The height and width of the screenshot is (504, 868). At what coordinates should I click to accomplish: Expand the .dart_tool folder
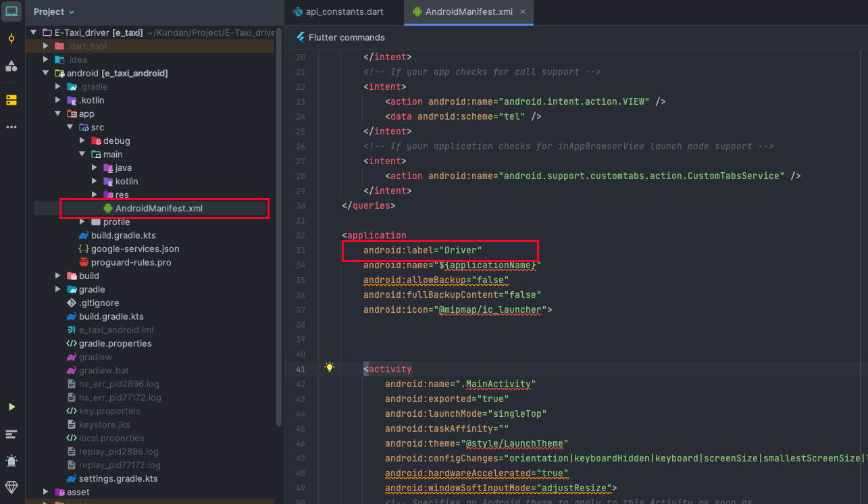pos(45,46)
